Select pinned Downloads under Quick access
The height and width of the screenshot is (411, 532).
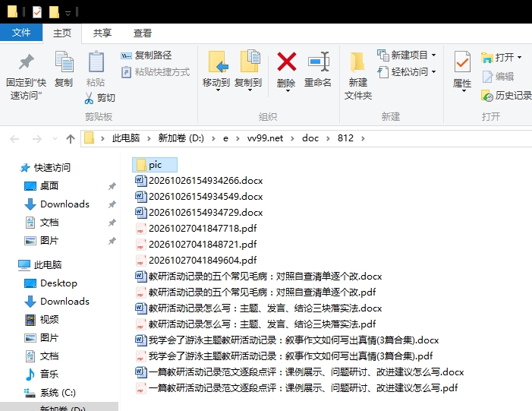(x=57, y=204)
